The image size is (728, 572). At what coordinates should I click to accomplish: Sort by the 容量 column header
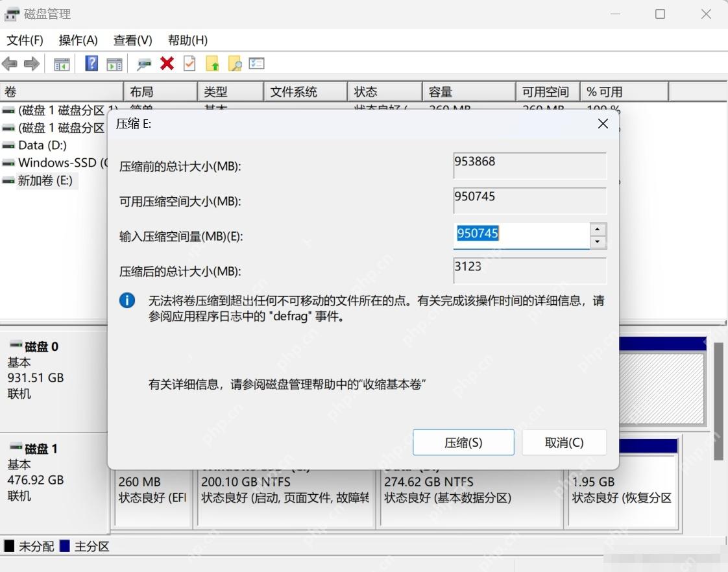click(469, 92)
